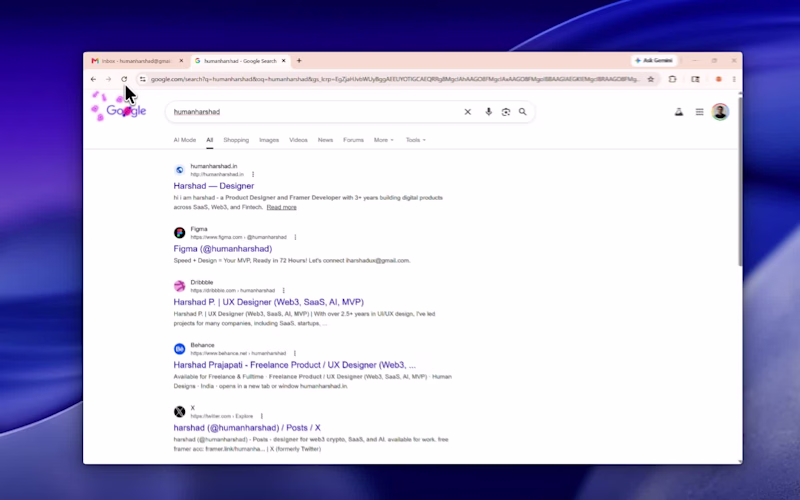Click the magnifier search button
This screenshot has width=800, height=500.
(x=522, y=112)
